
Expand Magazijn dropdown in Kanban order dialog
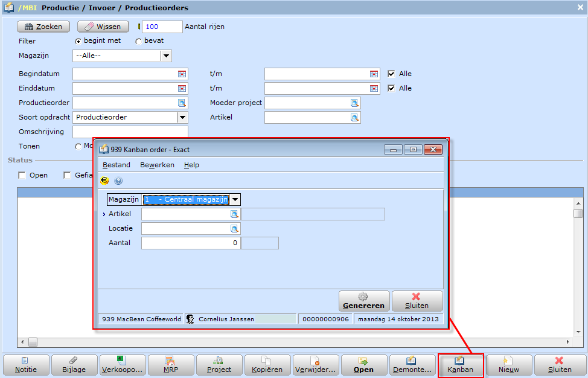click(x=235, y=199)
